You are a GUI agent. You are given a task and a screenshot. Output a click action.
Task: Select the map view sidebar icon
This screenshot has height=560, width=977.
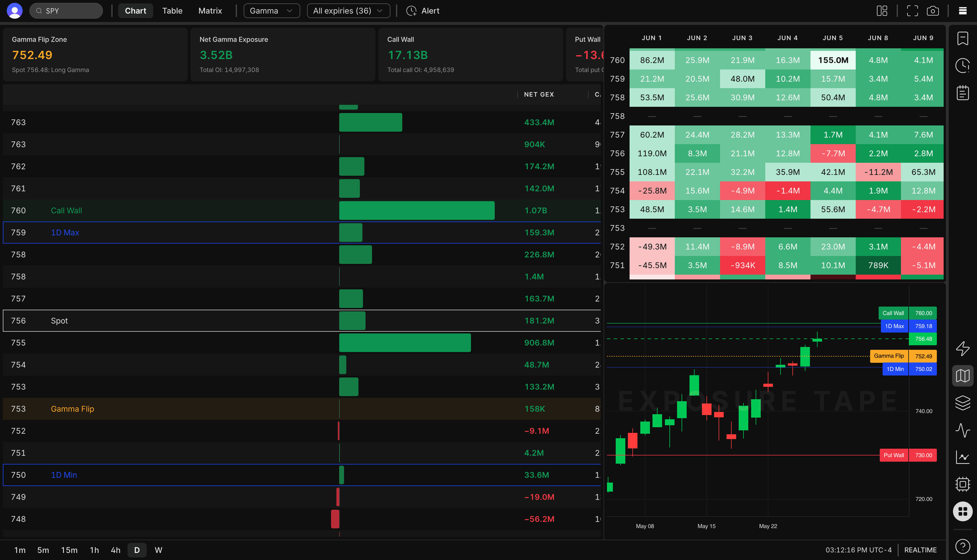[963, 375]
